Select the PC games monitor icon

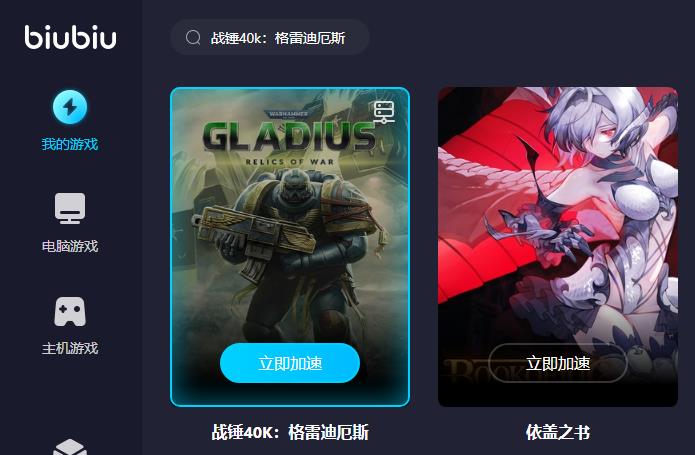pos(70,208)
